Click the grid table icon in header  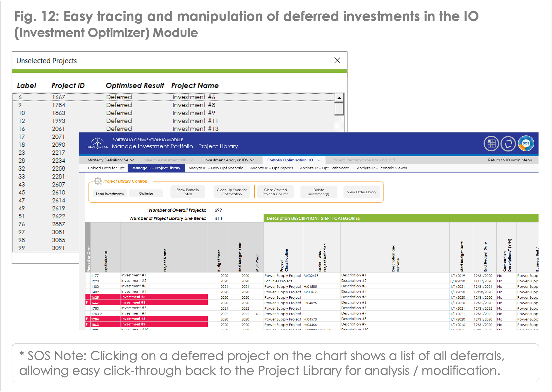click(491, 144)
